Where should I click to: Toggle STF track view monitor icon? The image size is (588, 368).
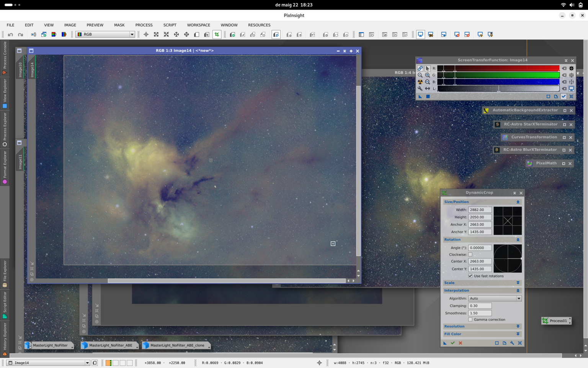(x=571, y=89)
